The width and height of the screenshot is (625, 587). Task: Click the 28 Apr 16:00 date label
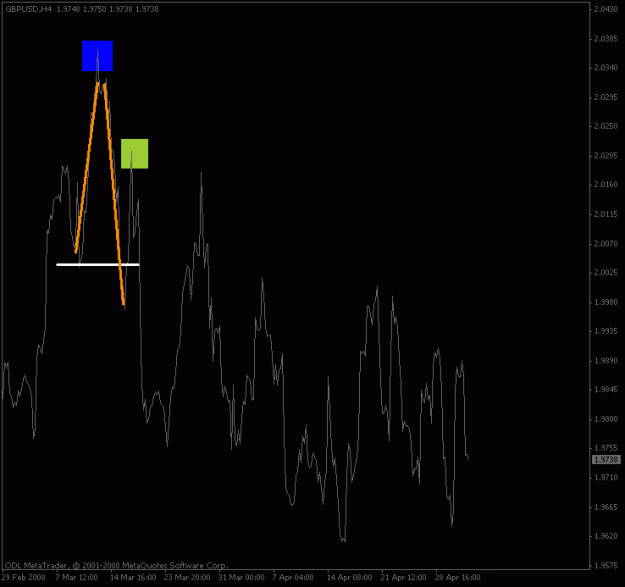pos(458,577)
